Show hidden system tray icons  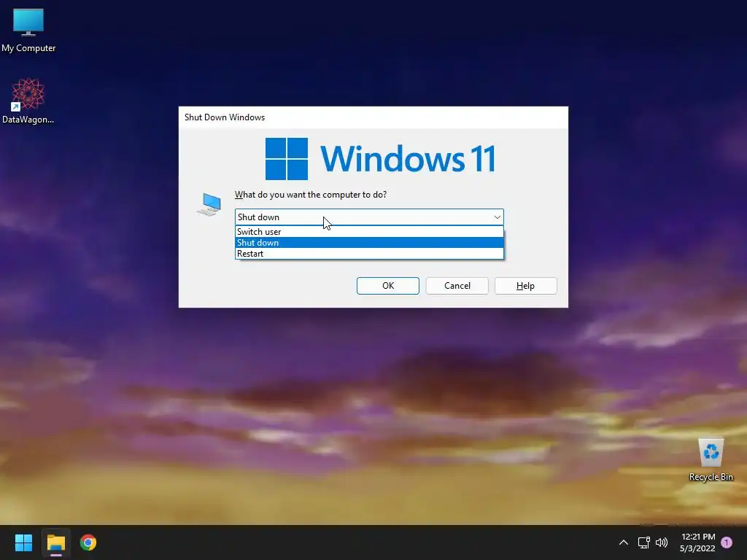[623, 542]
